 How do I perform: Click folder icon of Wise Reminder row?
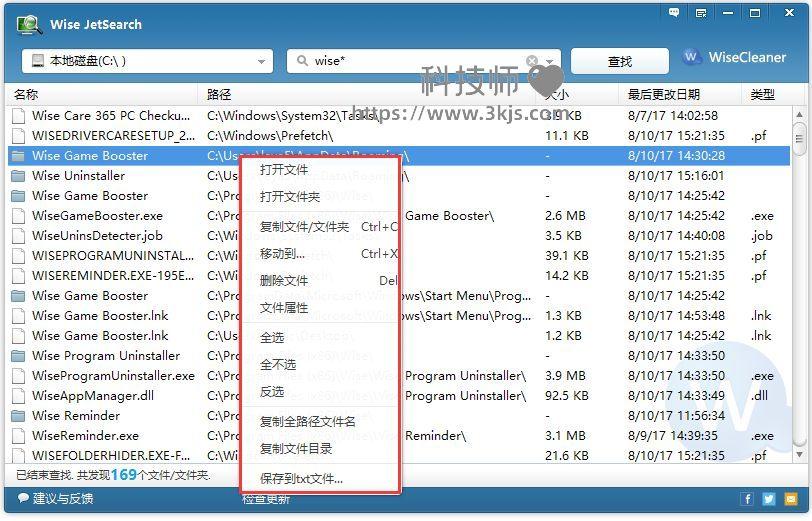pyautogui.click(x=19, y=416)
